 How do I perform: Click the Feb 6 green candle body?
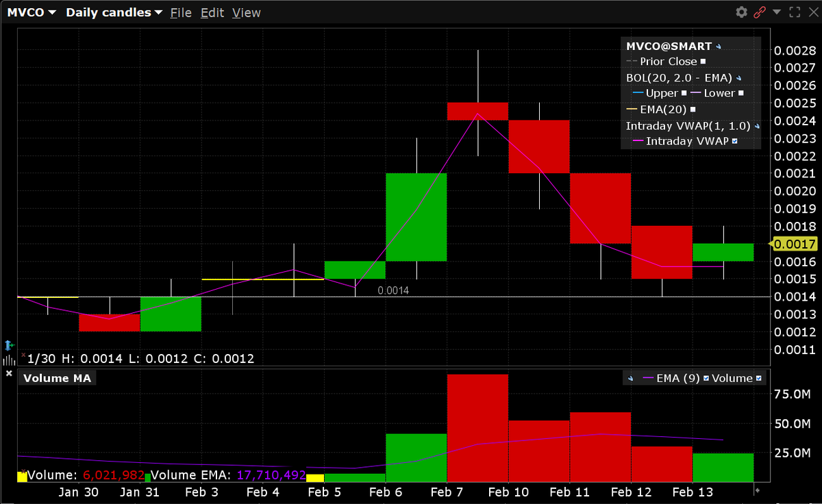pyautogui.click(x=416, y=217)
